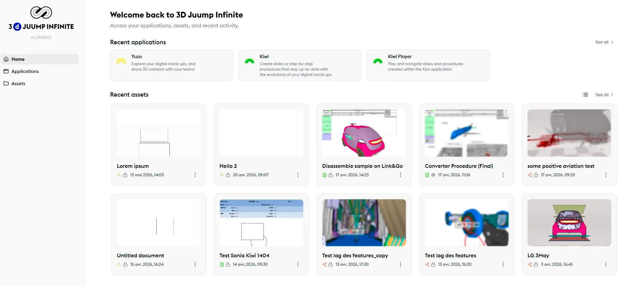The image size is (644, 286).
Task: Click the some positive aviation test title
Action: (x=561, y=166)
